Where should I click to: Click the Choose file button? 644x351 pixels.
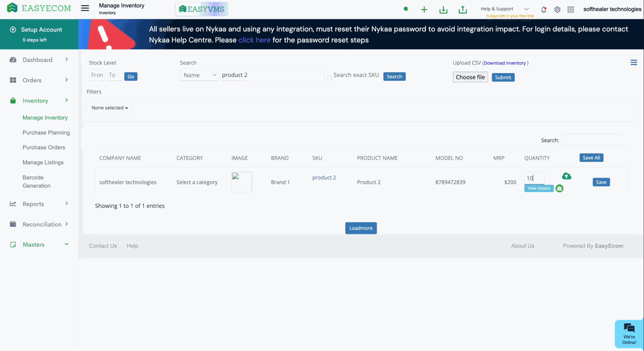tap(470, 77)
